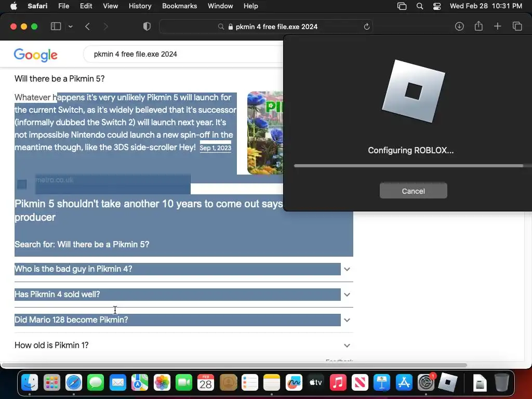The width and height of the screenshot is (532, 399).
Task: Toggle the Safari sidebar
Action: click(x=56, y=26)
